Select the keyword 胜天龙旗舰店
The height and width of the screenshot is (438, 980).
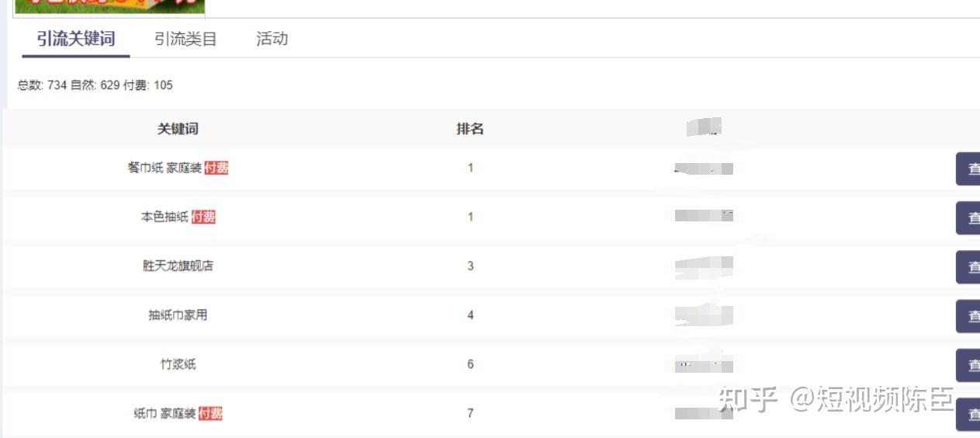[178, 266]
